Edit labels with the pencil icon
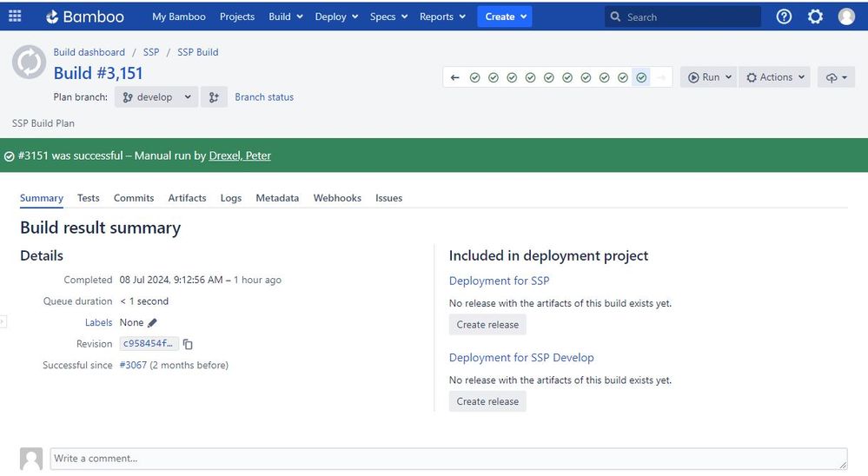Viewport: 868px width, 476px height. click(152, 322)
